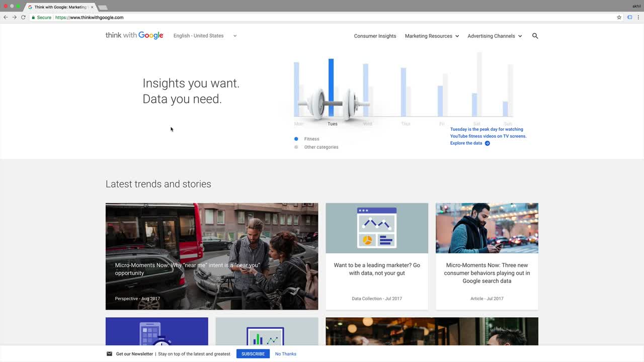
Task: Click Get our Newsletter text
Action: (x=134, y=354)
